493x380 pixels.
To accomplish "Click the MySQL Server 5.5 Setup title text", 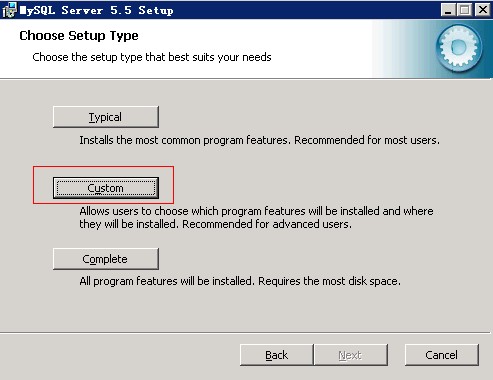I will point(96,10).
